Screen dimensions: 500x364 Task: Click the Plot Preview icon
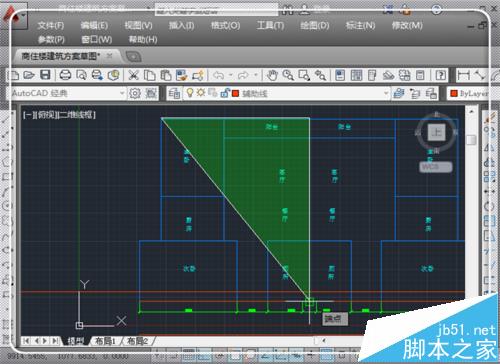point(81,75)
